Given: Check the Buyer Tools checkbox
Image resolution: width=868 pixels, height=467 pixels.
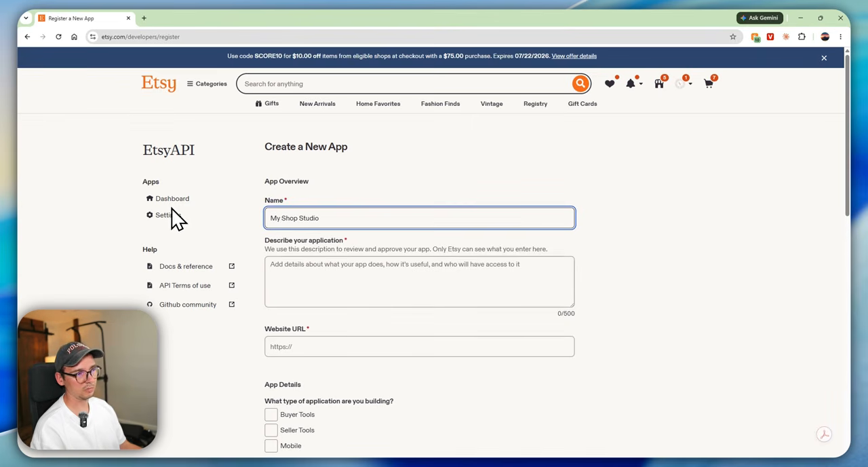Looking at the screenshot, I should [x=271, y=414].
